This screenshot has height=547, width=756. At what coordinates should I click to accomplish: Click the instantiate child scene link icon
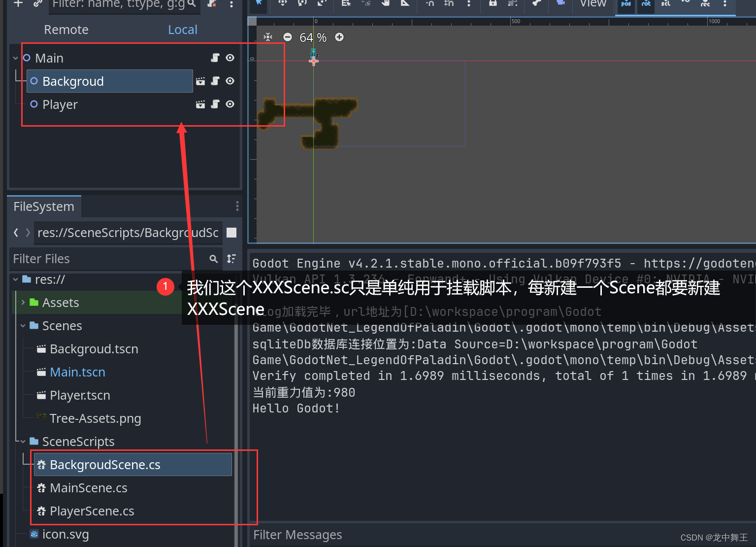[37, 3]
